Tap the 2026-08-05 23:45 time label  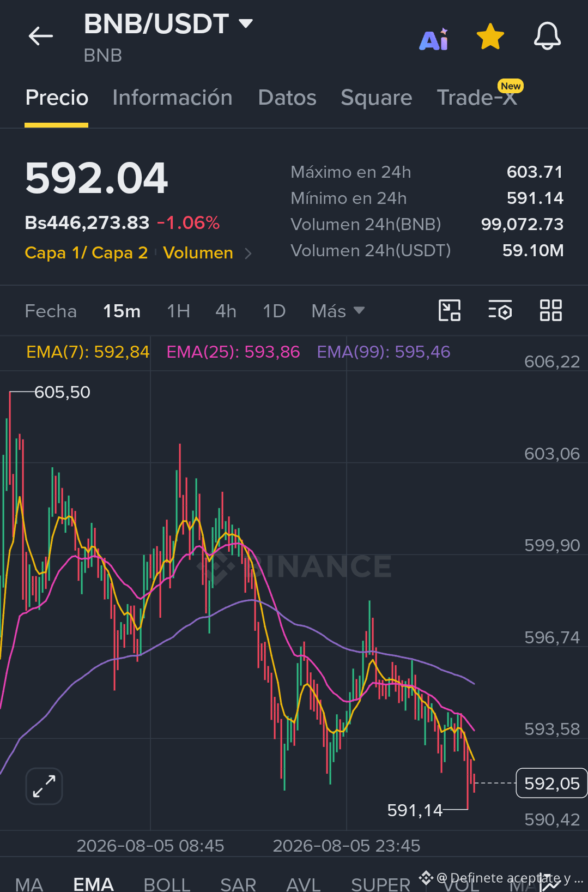(x=347, y=846)
